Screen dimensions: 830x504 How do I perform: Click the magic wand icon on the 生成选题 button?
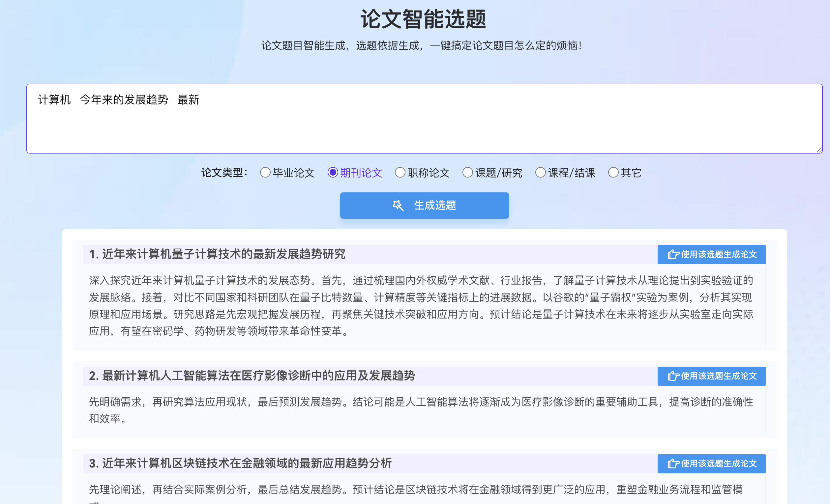[398, 205]
